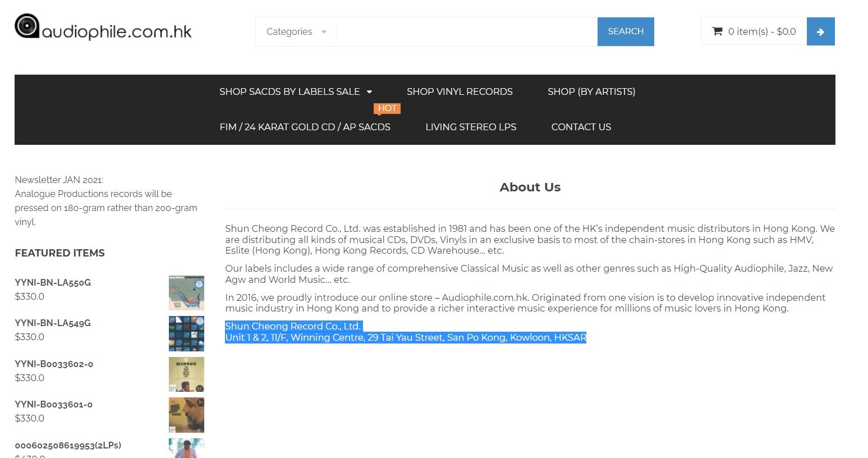868x458 pixels.
Task: Click in the search text field
Action: click(x=466, y=32)
